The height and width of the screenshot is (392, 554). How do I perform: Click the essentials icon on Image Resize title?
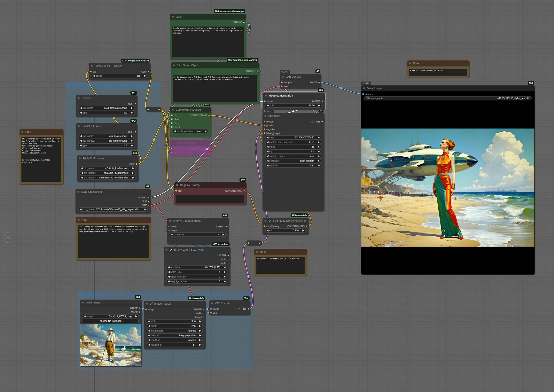[152, 304]
